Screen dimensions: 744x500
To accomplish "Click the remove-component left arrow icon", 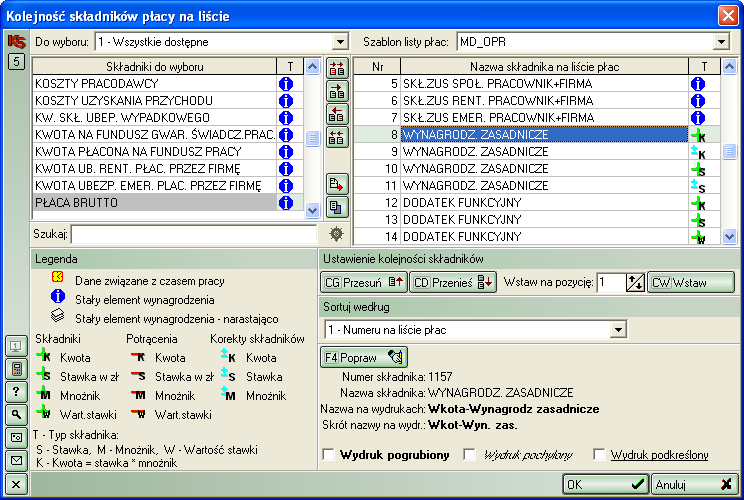I will 337,113.
